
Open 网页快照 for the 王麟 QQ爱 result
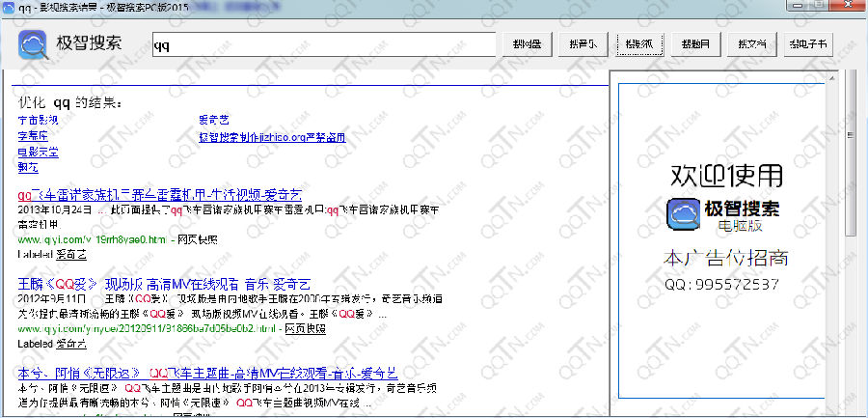(306, 329)
